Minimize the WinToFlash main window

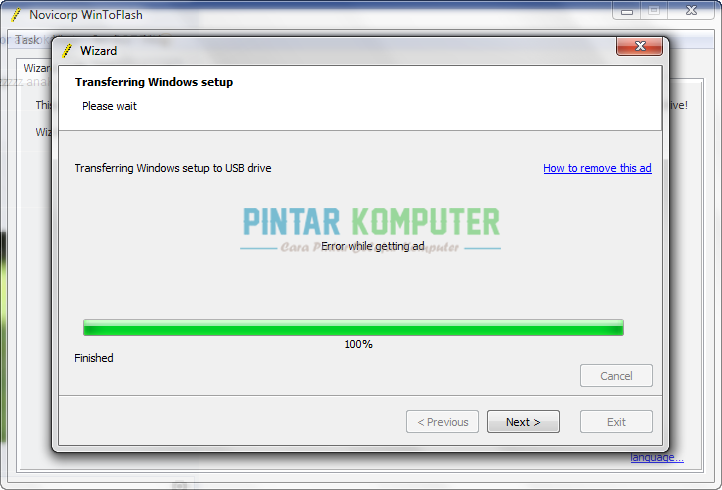[x=627, y=11]
